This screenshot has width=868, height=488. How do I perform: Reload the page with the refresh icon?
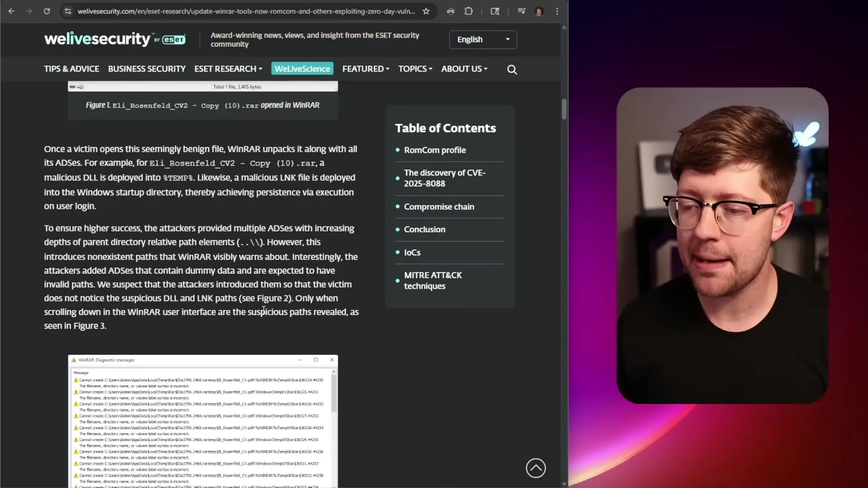pyautogui.click(x=47, y=11)
